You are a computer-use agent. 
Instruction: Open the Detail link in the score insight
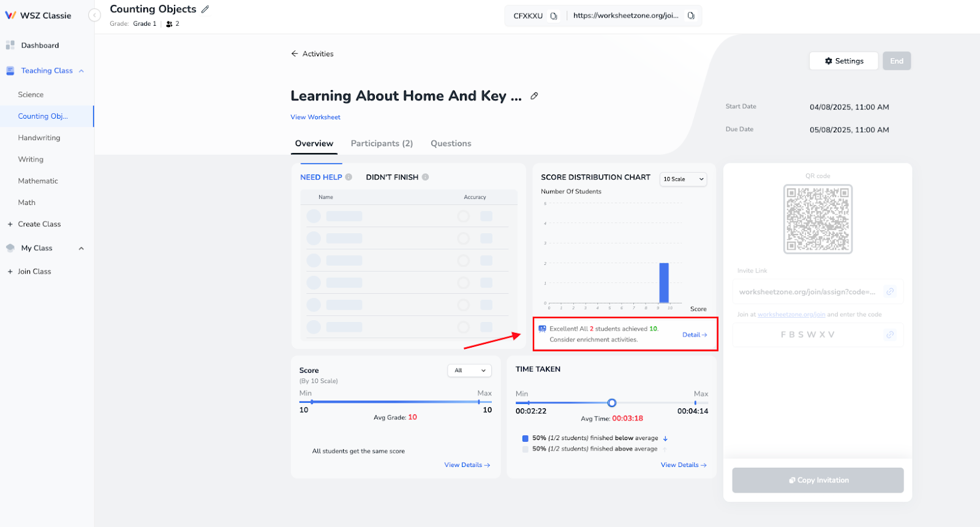point(695,335)
